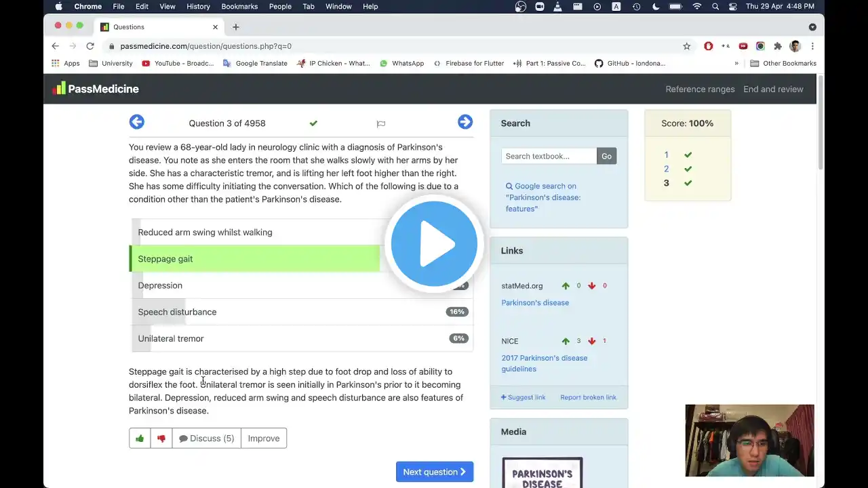
Task: Flag this question with the flag icon
Action: click(x=380, y=124)
